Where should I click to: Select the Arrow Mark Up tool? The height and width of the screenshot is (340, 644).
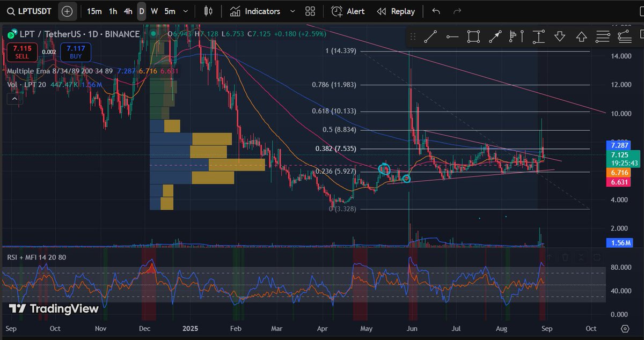[x=581, y=36]
